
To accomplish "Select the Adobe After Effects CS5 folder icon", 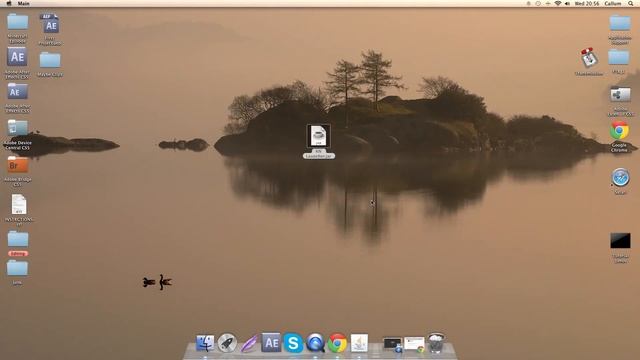I will click(17, 91).
